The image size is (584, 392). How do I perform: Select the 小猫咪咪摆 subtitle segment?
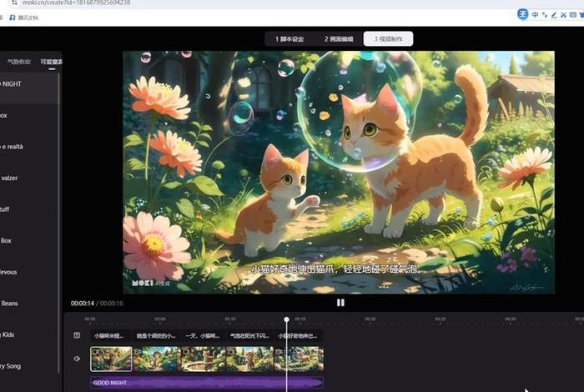tap(109, 336)
